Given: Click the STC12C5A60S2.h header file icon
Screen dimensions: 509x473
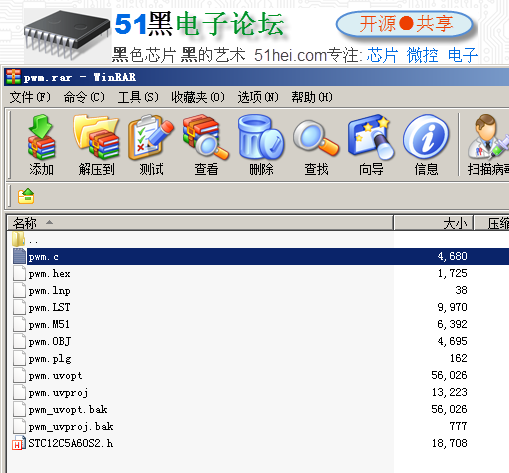Looking at the screenshot, I should click(x=19, y=443).
